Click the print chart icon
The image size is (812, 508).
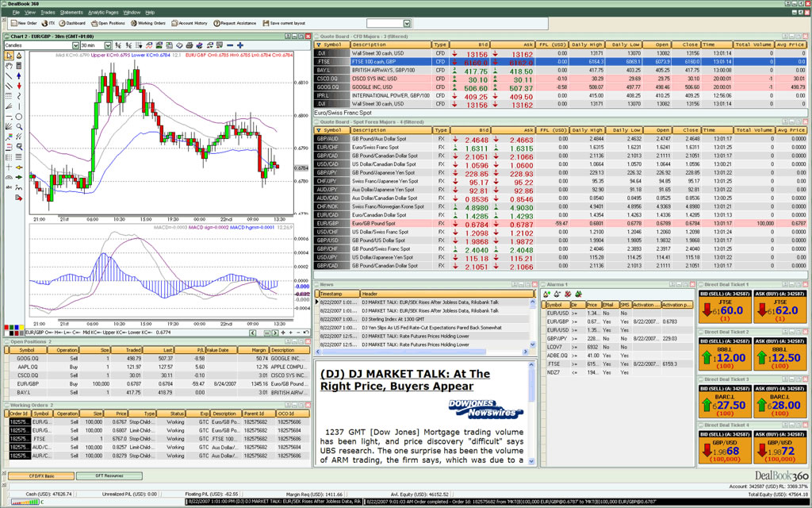pyautogui.click(x=189, y=45)
